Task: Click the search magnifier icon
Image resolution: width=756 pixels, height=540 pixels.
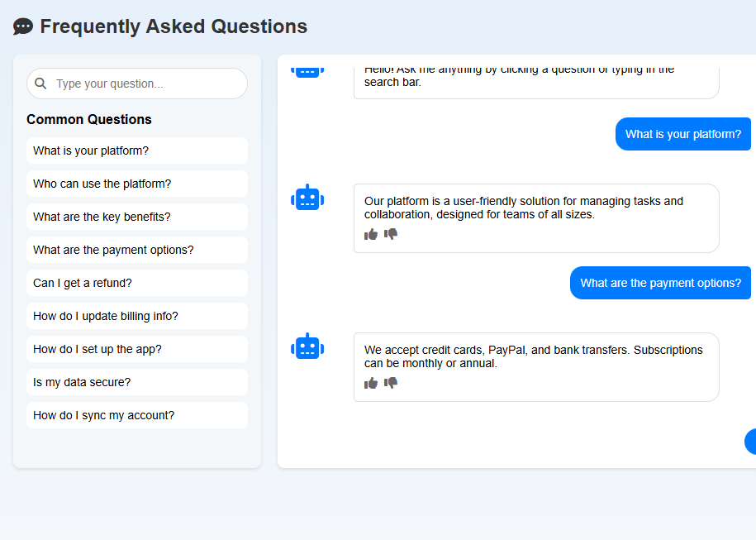Action: point(40,84)
